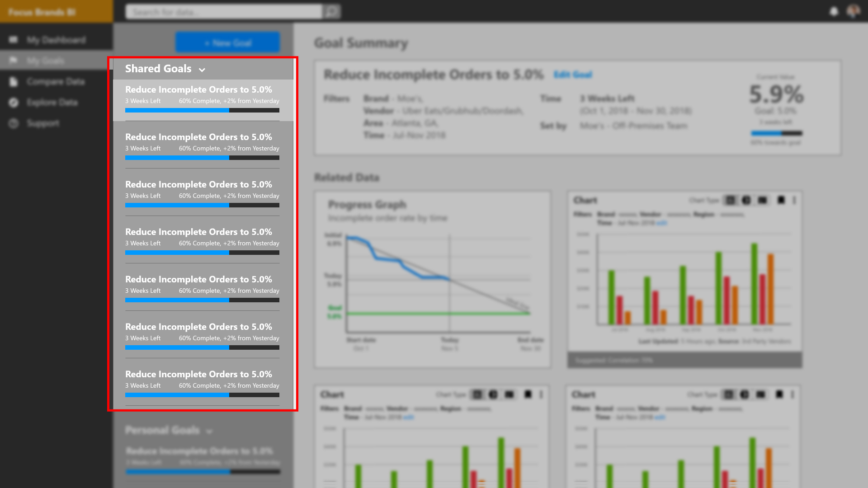
Task: Click edit link in the lower-left Chart card
Action: 409,417
